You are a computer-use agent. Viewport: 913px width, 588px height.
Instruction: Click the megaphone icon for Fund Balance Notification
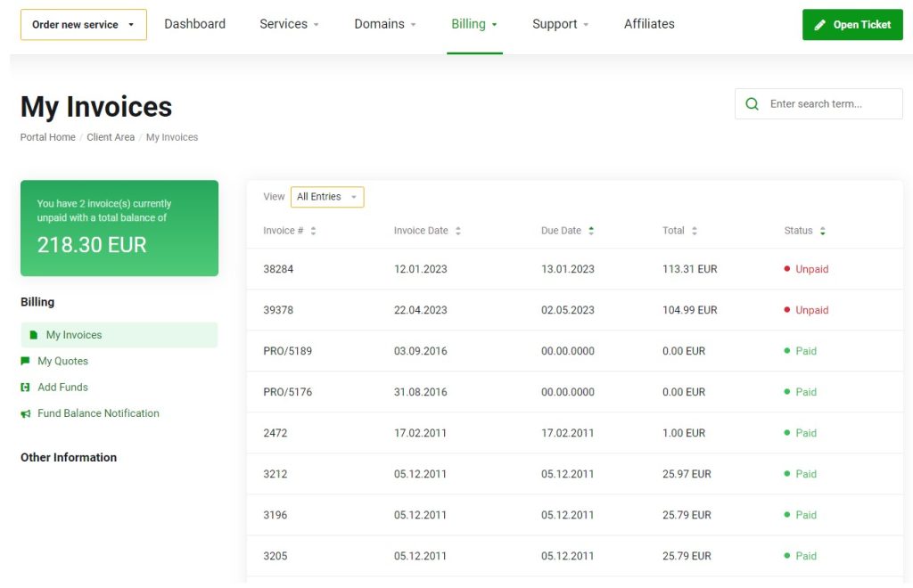pyautogui.click(x=24, y=413)
